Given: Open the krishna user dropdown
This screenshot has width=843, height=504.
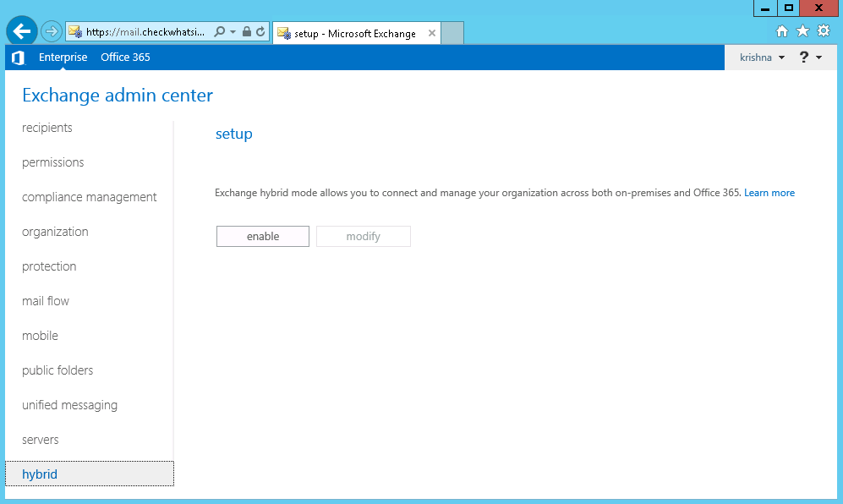Looking at the screenshot, I should click(762, 58).
